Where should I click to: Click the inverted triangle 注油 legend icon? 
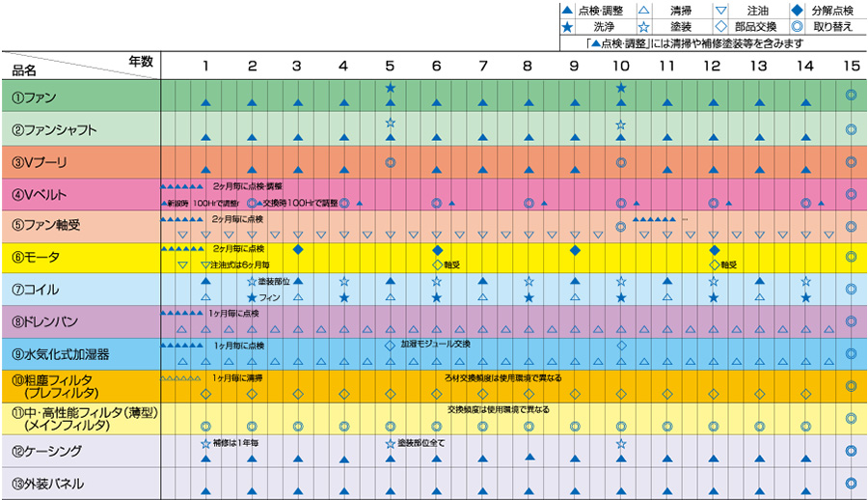tap(720, 11)
